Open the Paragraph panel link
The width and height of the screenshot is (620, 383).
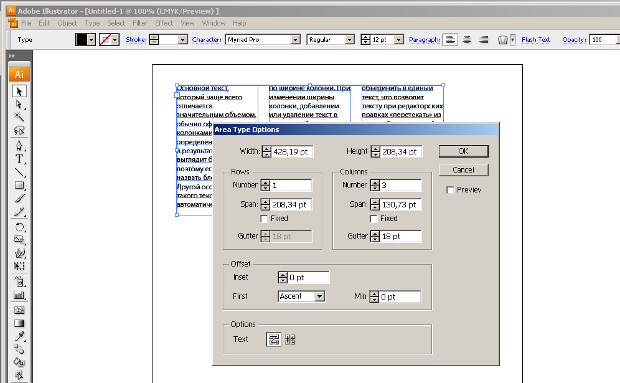(x=424, y=40)
